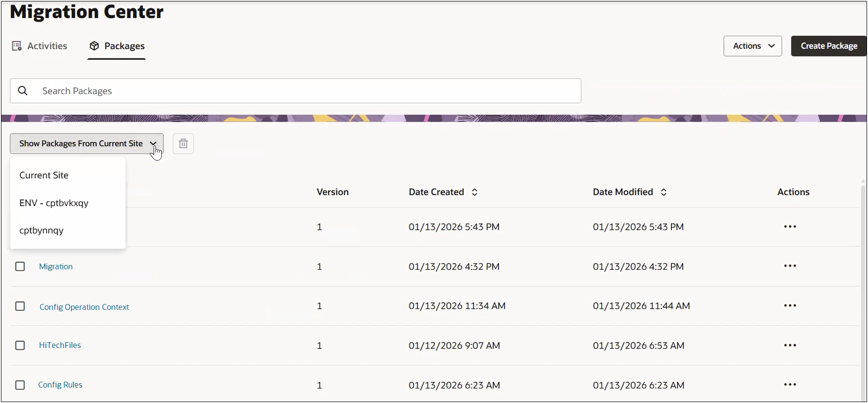Viewport: 868px width, 403px height.
Task: Click the 01/12/2026 9:07 AM date cell
Action: tap(454, 346)
